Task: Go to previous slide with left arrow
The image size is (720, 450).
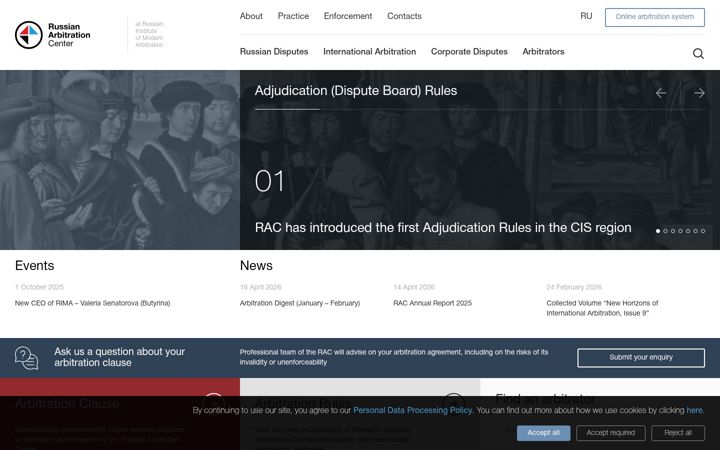Action: pyautogui.click(x=661, y=93)
